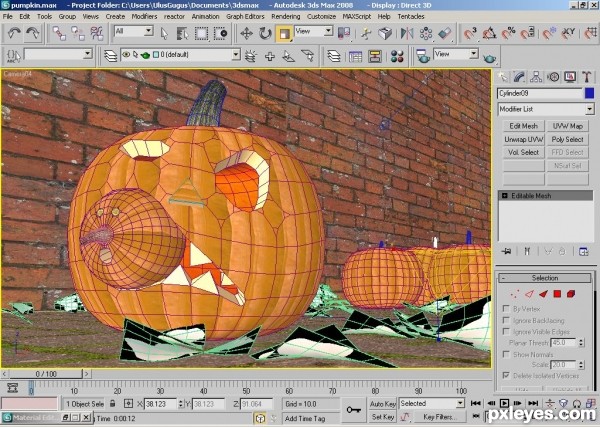The height and width of the screenshot is (427, 600).
Task: Open the MAXScript menu
Action: click(x=357, y=16)
